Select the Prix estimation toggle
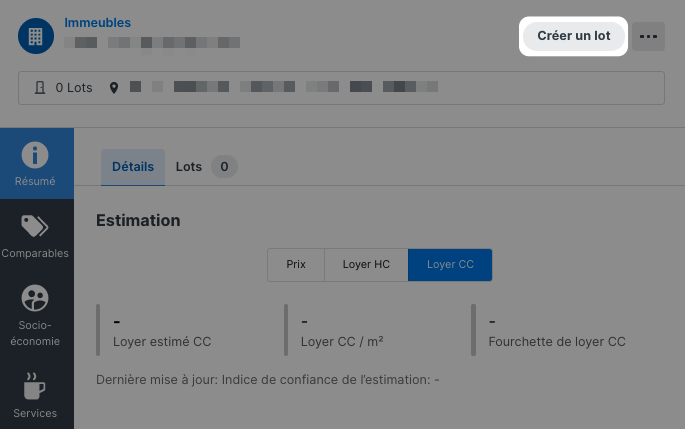The image size is (685, 429). pyautogui.click(x=296, y=265)
